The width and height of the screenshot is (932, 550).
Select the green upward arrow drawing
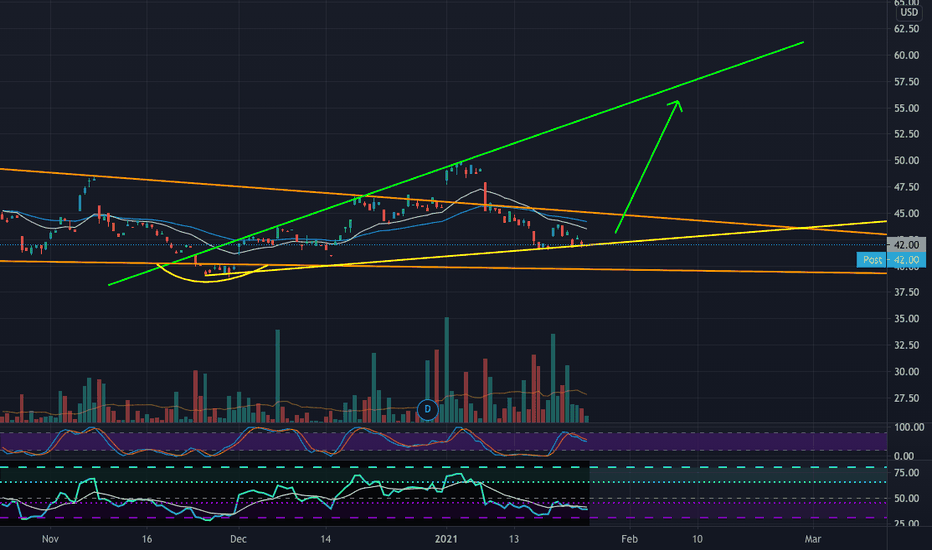click(x=648, y=166)
